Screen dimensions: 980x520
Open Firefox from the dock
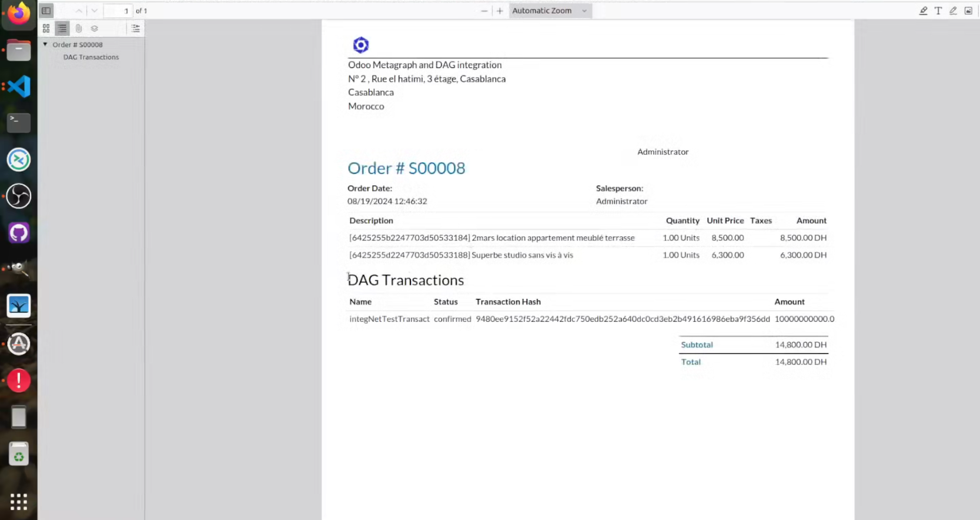[19, 14]
